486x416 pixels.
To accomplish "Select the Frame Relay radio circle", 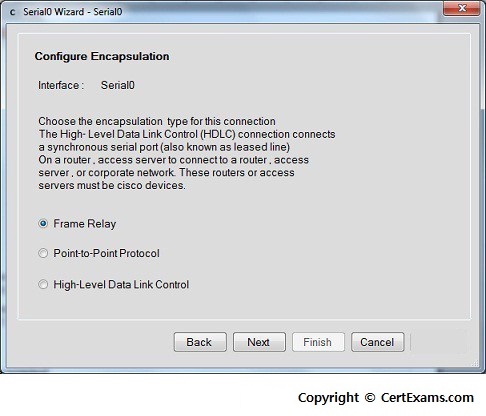I will [43, 223].
